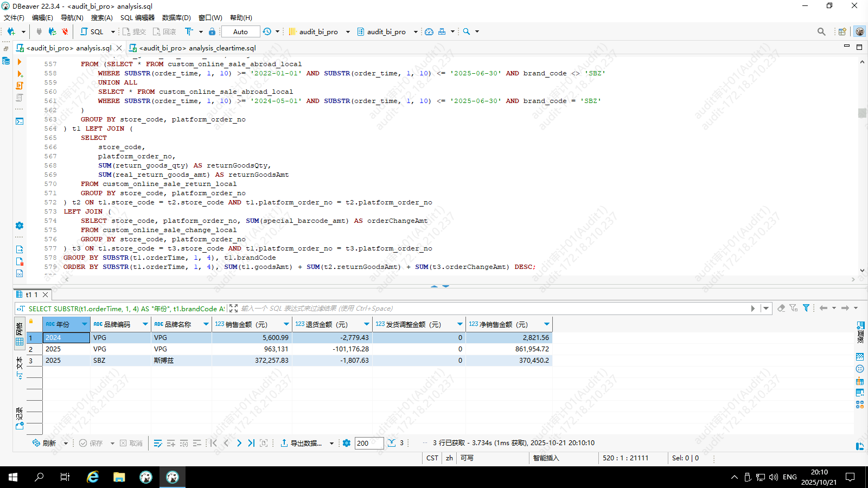The height and width of the screenshot is (488, 868).
Task: Click the blue funnel filter icon in results
Action: [x=806, y=308]
